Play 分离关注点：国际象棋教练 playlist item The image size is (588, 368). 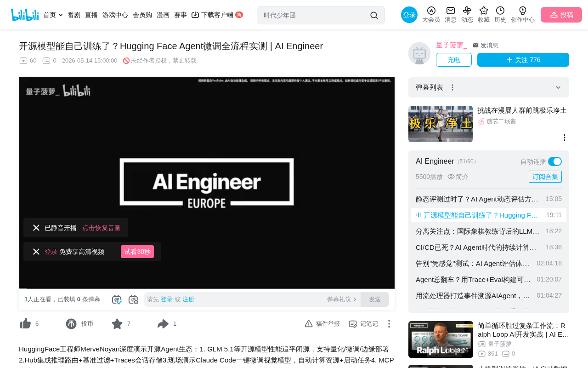tap(489, 231)
